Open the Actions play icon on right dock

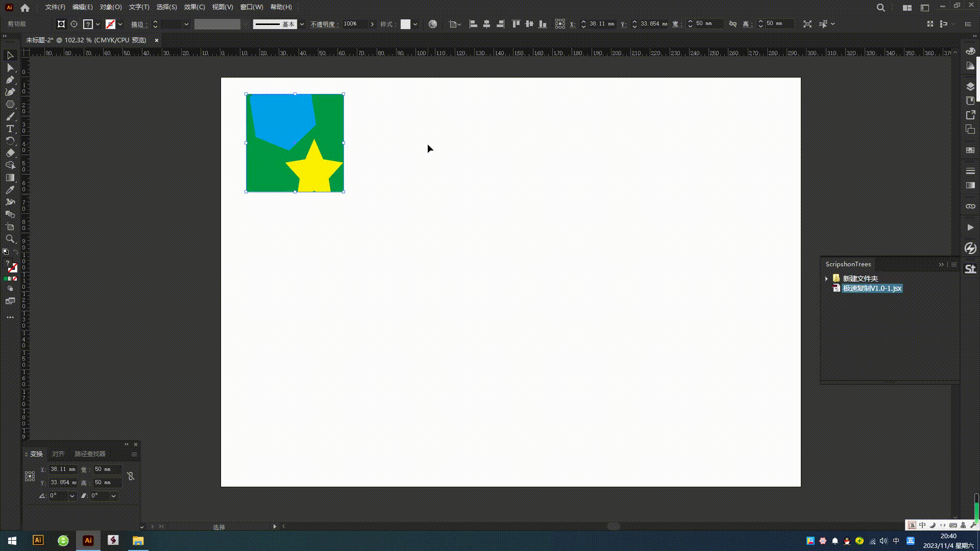click(970, 228)
